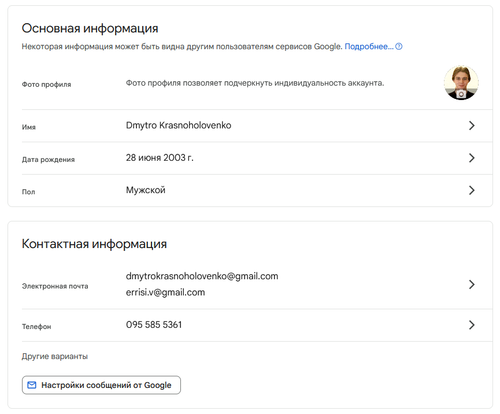Click the Другие варианты text

click(x=55, y=356)
